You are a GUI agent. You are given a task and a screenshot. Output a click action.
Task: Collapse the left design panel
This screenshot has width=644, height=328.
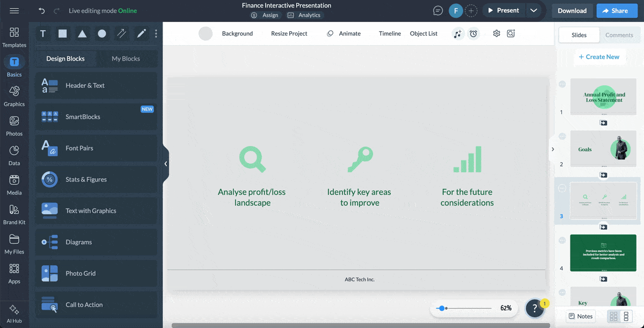click(x=166, y=164)
